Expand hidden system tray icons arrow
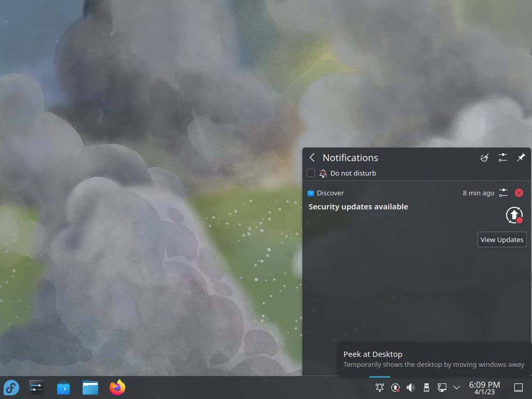Screen dimensions: 532x399 coord(457,388)
